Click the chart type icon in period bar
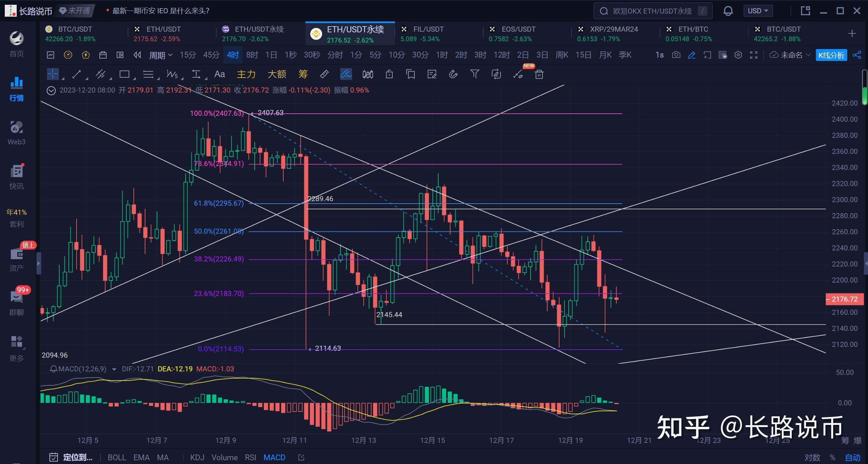 point(50,55)
